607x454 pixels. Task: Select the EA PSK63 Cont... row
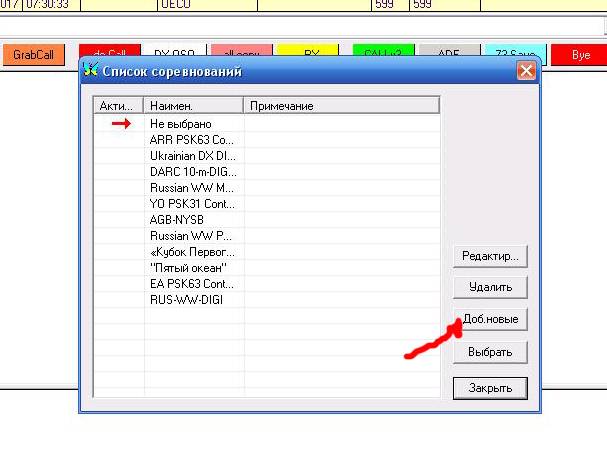tap(266, 284)
